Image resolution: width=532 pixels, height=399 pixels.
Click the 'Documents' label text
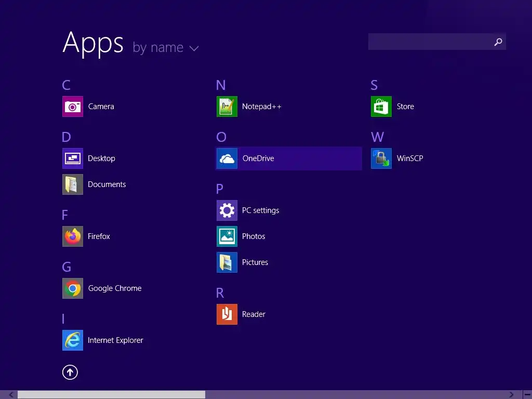click(x=107, y=184)
